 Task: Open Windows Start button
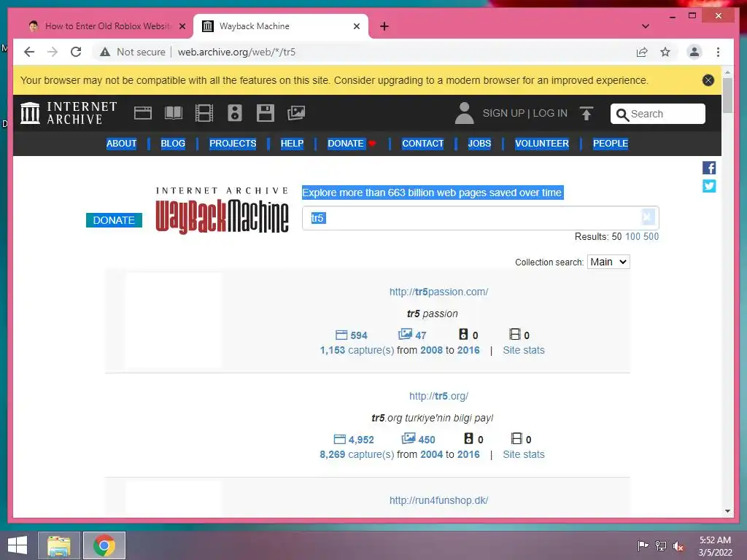click(x=18, y=545)
